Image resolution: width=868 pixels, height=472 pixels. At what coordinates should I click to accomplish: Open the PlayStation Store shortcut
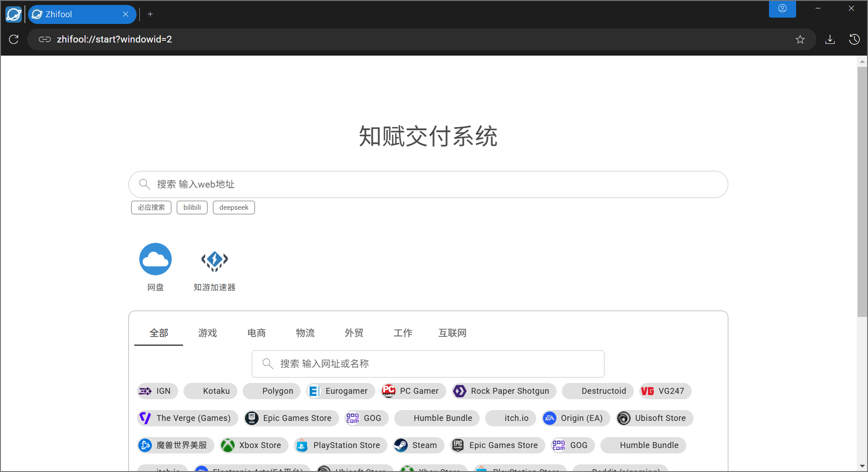(340, 445)
